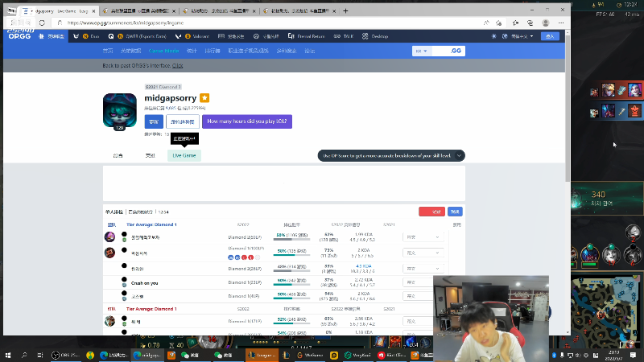Open browser settings and more menu

pos(561,23)
